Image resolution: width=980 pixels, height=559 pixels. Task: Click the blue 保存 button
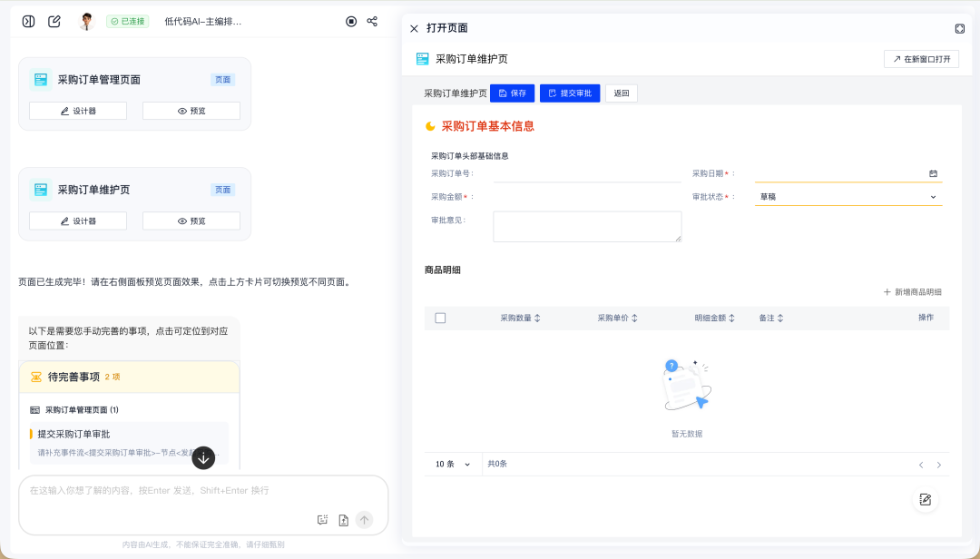click(x=513, y=93)
